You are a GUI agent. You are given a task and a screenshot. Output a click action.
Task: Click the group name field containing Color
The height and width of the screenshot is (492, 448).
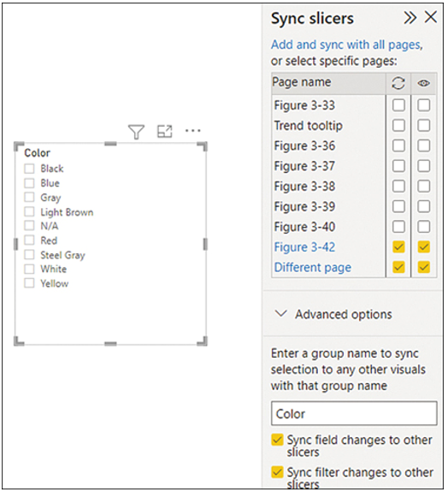click(x=354, y=413)
